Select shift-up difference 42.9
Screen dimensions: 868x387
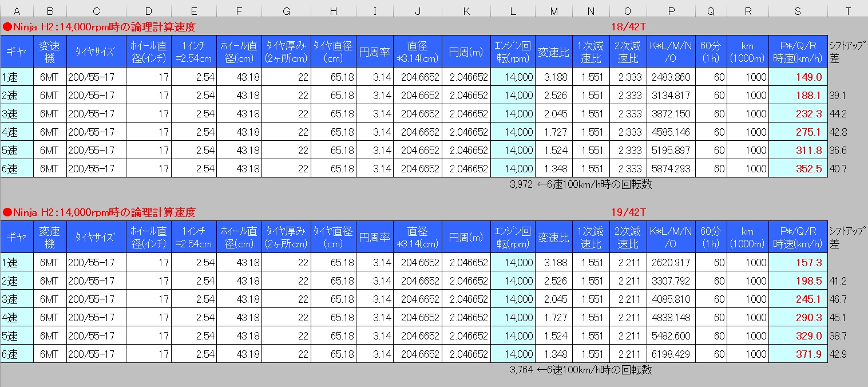pos(838,354)
